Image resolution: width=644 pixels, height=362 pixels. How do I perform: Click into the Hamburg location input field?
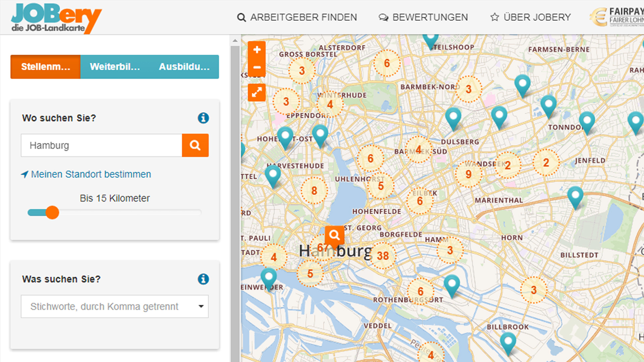[101, 145]
